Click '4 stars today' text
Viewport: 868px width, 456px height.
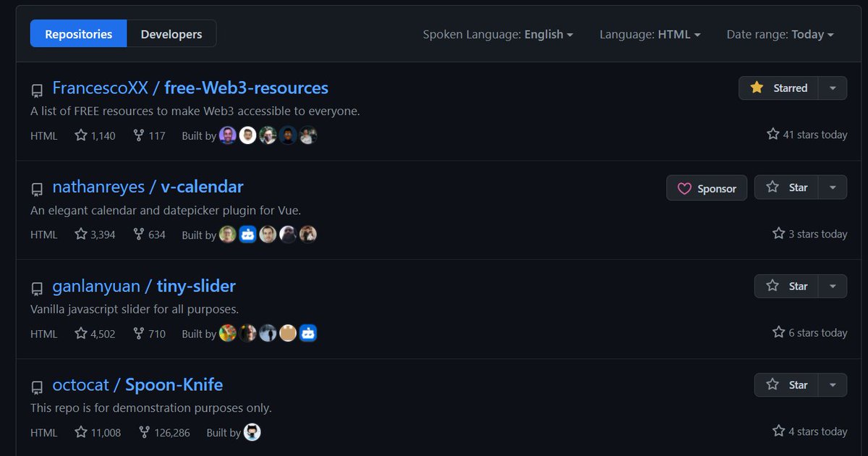click(817, 431)
